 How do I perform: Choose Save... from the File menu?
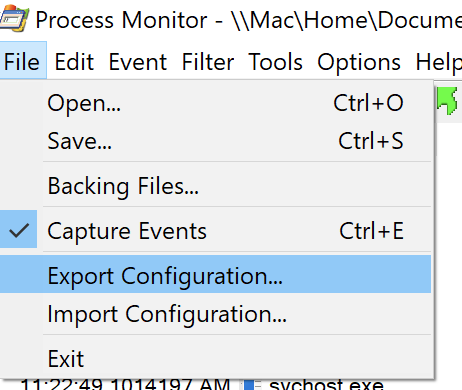point(215,141)
